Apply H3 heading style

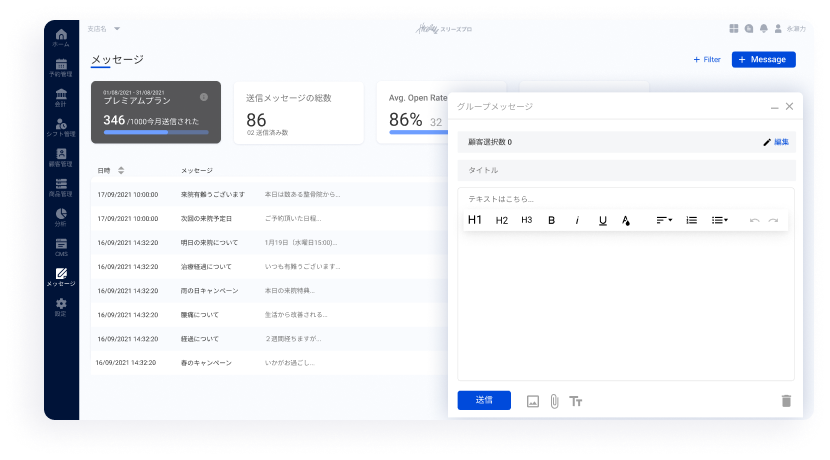click(527, 220)
